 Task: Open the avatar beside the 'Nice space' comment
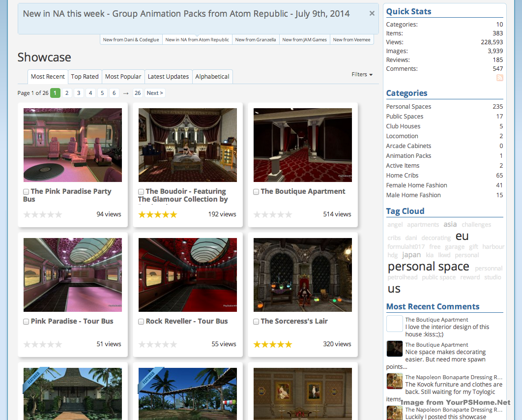[x=395, y=349]
